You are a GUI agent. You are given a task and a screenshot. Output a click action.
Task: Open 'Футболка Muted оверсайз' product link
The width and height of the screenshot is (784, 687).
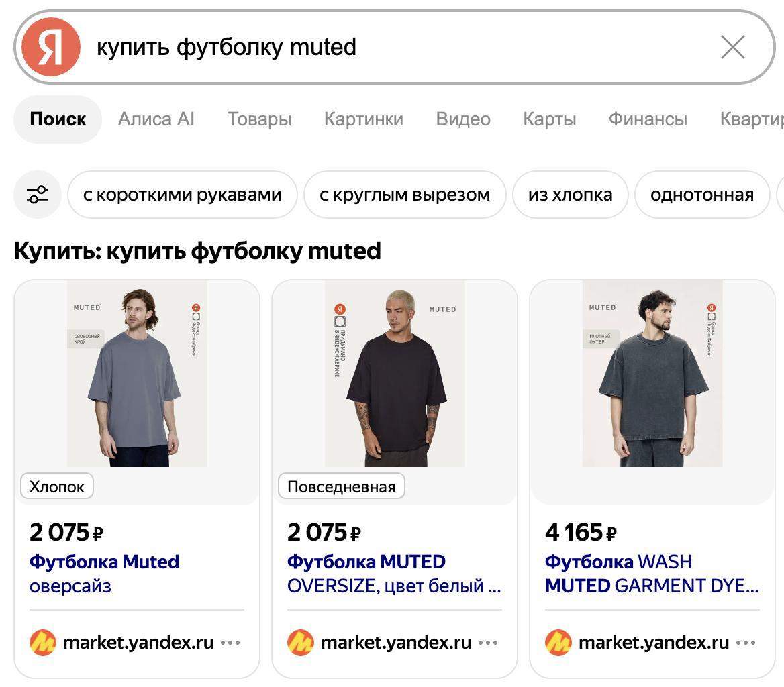105,574
